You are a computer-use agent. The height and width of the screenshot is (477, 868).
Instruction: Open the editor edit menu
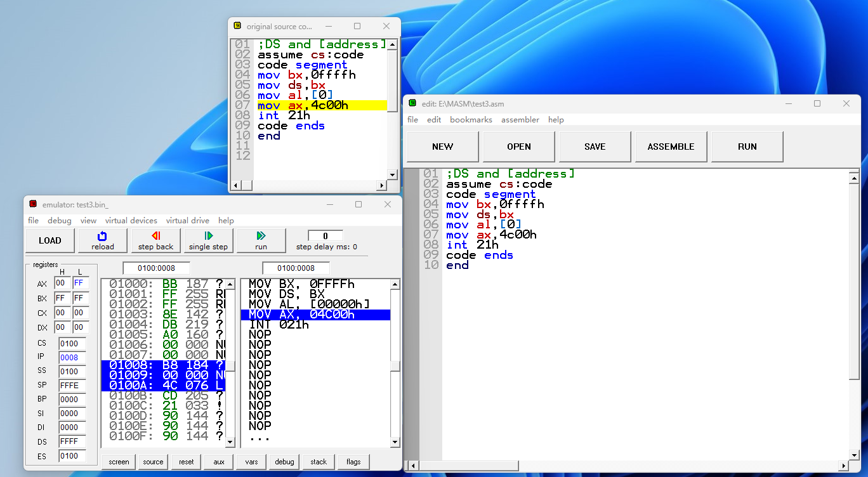[x=434, y=120]
